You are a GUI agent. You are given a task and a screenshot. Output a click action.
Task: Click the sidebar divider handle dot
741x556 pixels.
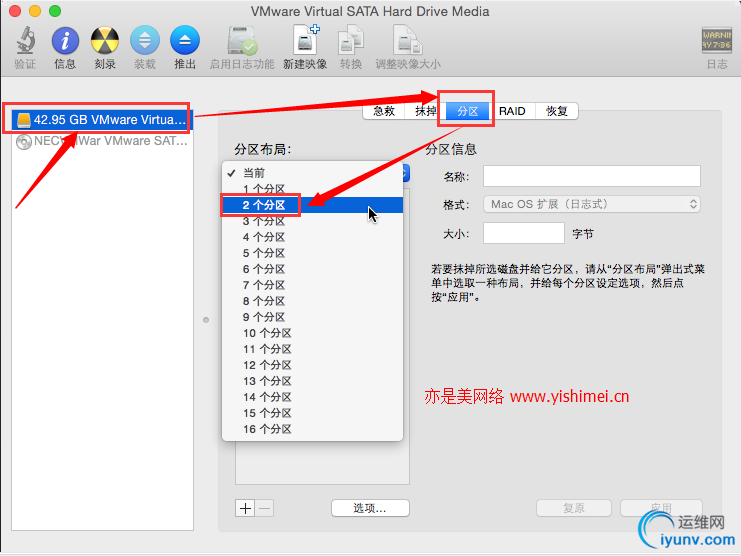click(x=206, y=320)
